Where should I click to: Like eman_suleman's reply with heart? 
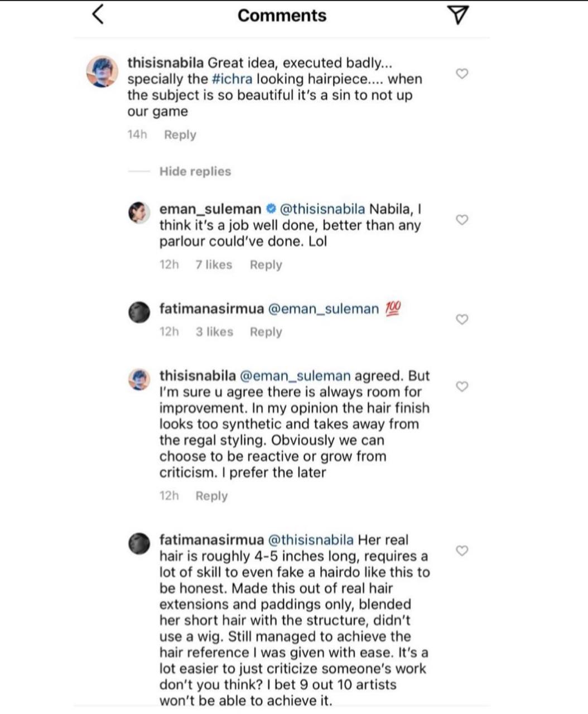tap(462, 220)
